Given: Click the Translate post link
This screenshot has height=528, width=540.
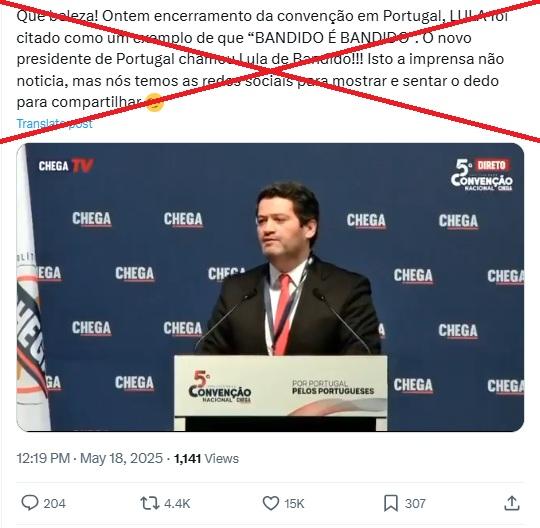Looking at the screenshot, I should click(54, 123).
